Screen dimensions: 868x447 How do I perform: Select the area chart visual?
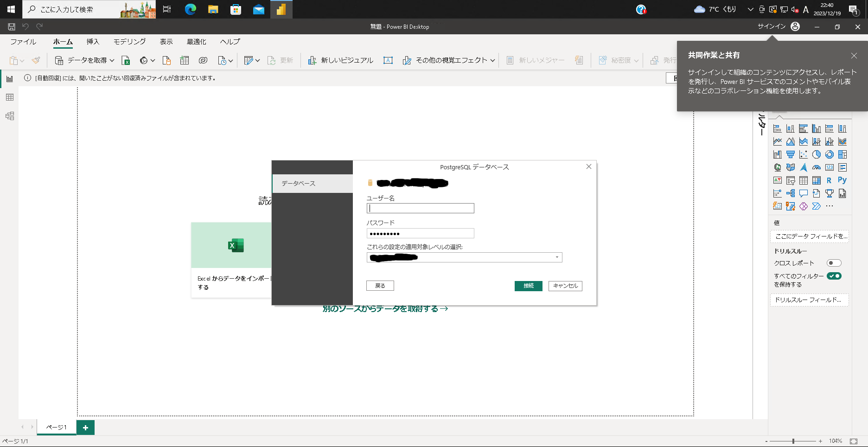(791, 141)
